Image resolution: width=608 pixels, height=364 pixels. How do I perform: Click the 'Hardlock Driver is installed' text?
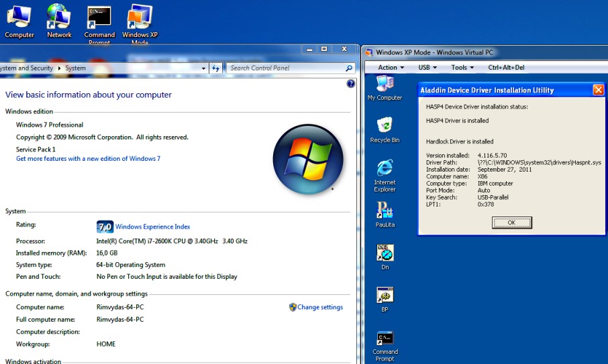point(460,141)
